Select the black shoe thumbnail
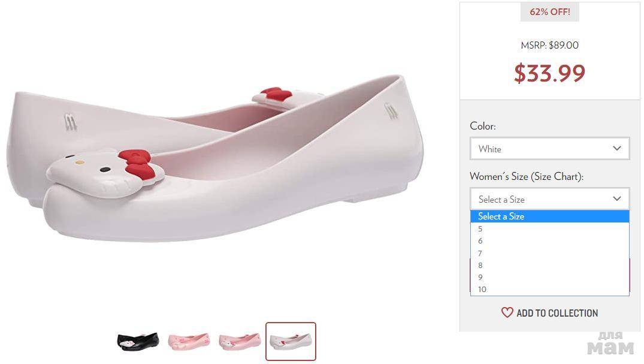 (138, 341)
